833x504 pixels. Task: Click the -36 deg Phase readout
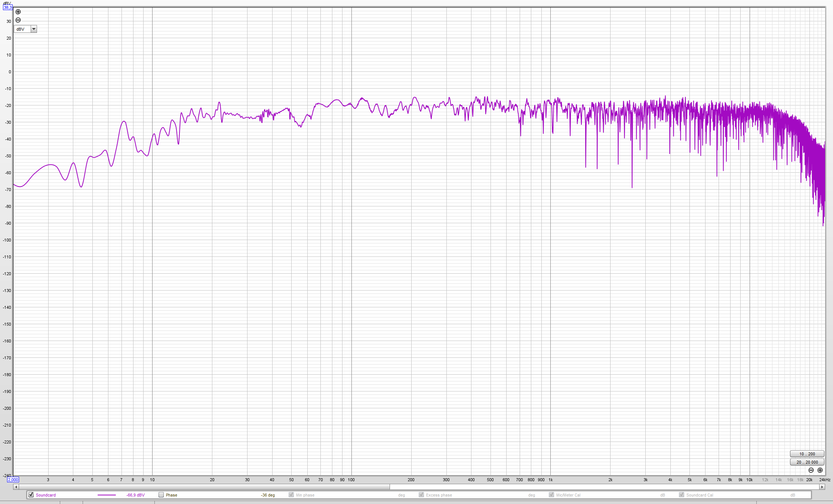click(x=268, y=495)
